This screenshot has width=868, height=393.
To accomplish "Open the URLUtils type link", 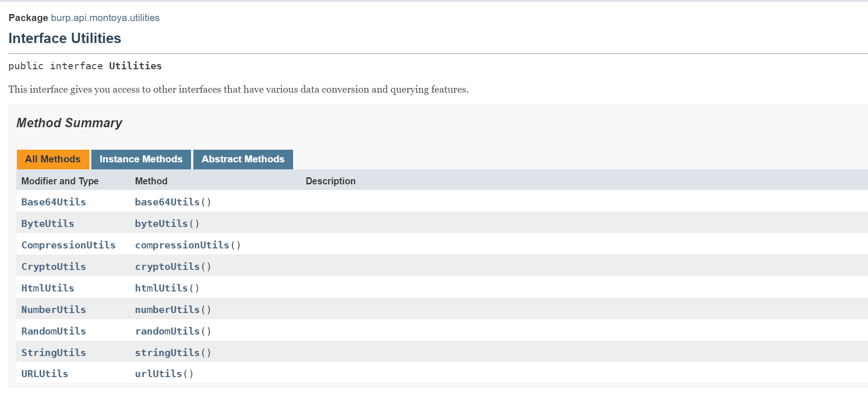I will pyautogui.click(x=44, y=374).
